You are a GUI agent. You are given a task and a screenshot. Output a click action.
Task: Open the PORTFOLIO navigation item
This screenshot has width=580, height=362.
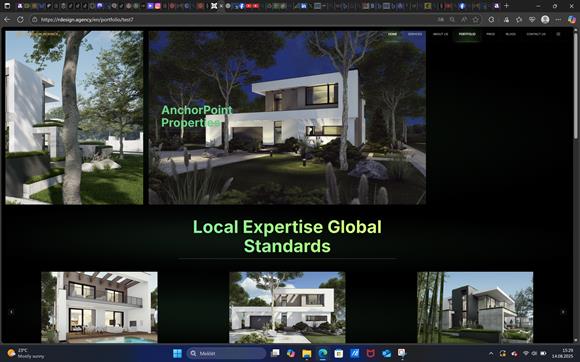point(467,34)
